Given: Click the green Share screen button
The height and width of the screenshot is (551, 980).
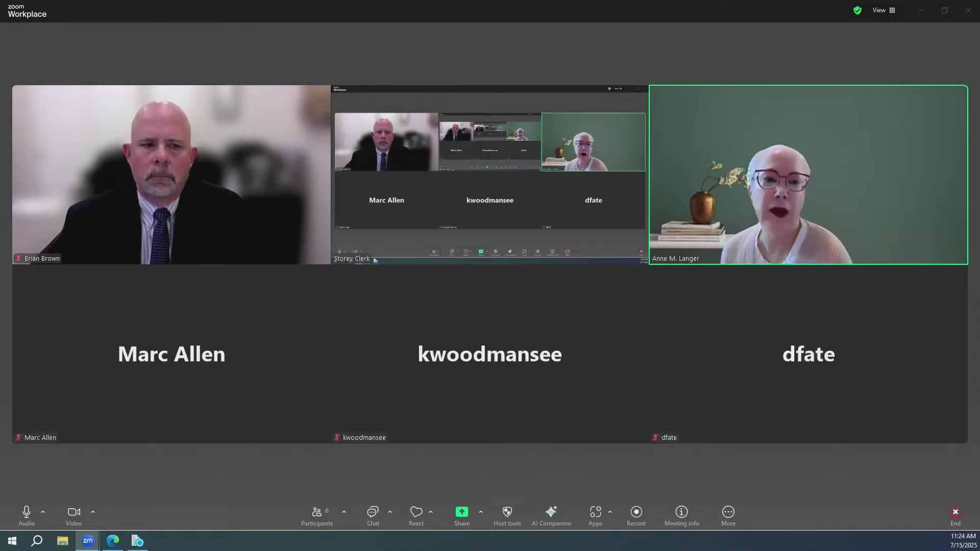Looking at the screenshot, I should [x=461, y=512].
